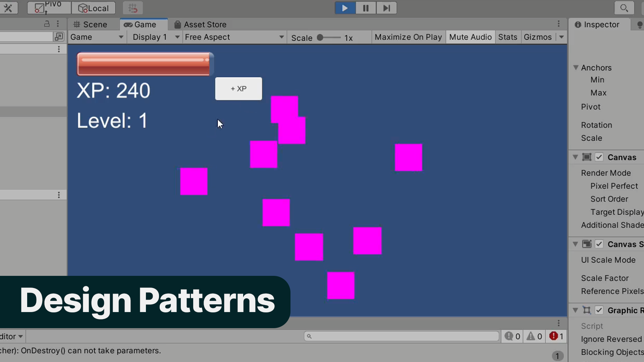This screenshot has height=362, width=644.
Task: Click the Pivot property label
Action: tap(591, 107)
